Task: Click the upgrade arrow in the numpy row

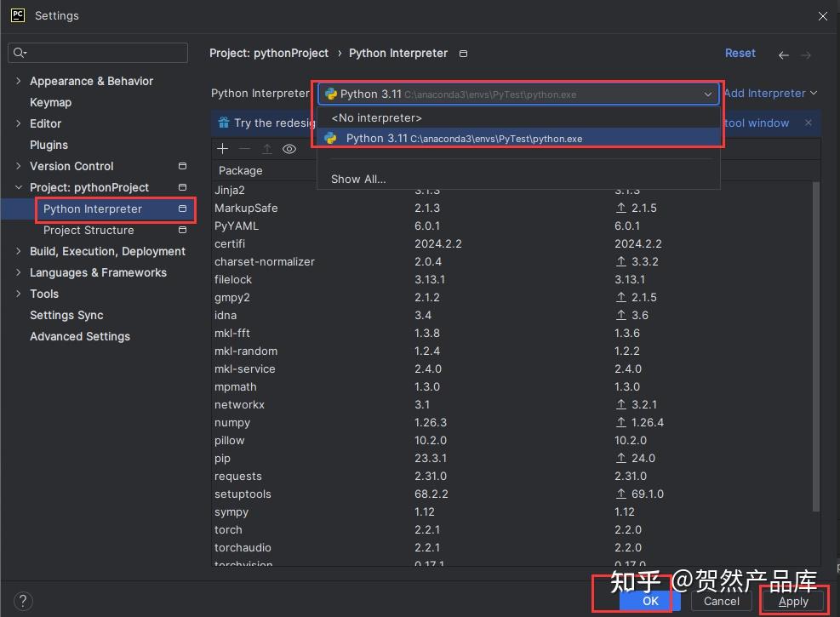Action: (x=621, y=423)
